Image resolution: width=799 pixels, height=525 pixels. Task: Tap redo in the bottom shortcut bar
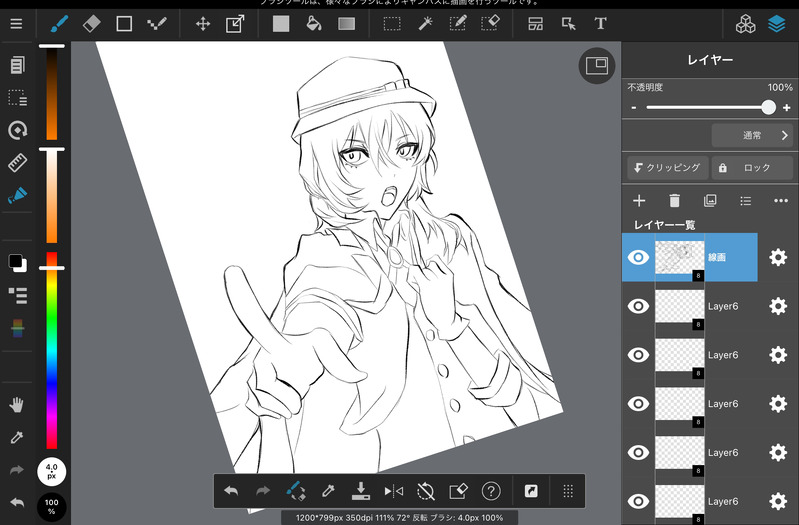[263, 491]
